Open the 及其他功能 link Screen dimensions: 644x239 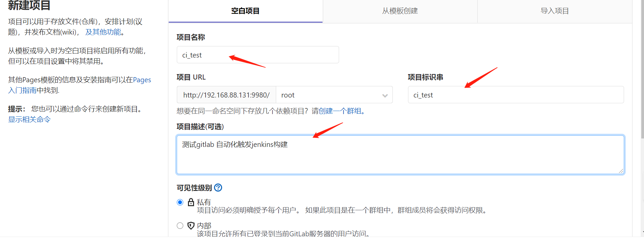pos(103,32)
